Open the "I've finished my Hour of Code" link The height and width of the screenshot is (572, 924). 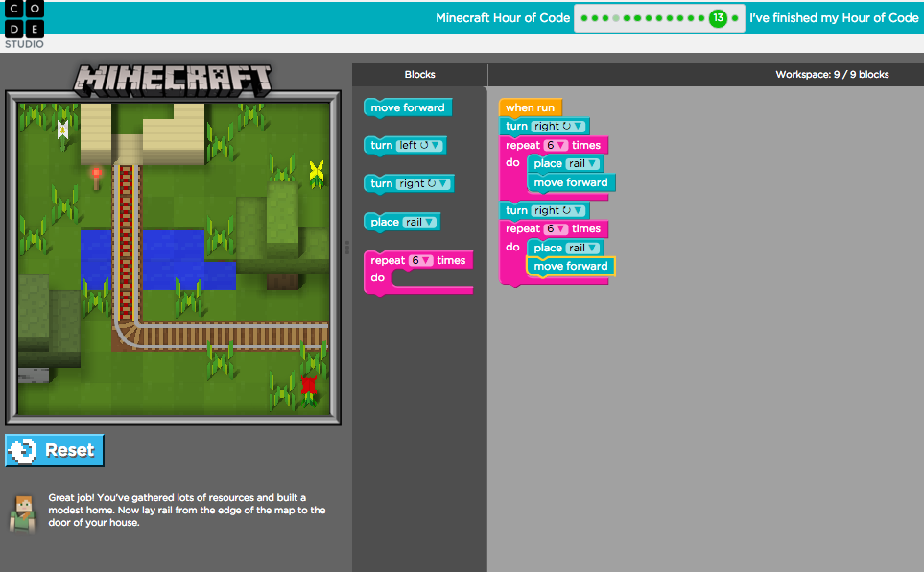[834, 17]
